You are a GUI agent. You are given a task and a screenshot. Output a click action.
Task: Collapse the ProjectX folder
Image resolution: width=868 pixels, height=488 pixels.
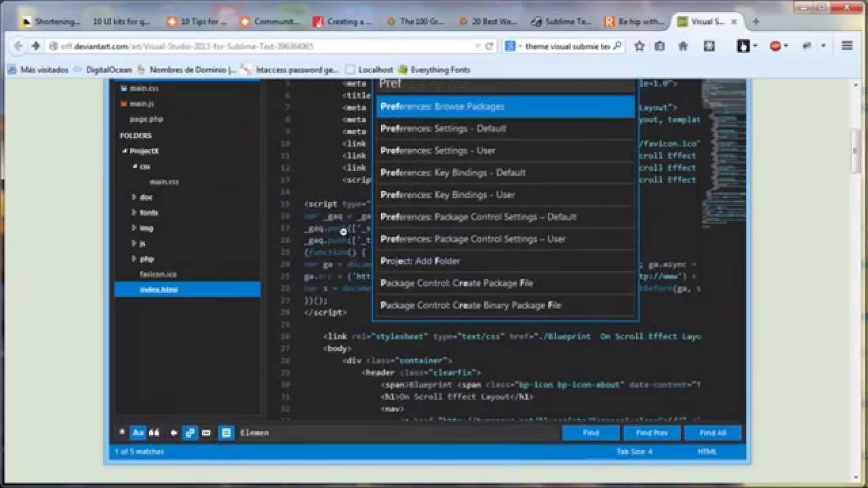coord(125,151)
